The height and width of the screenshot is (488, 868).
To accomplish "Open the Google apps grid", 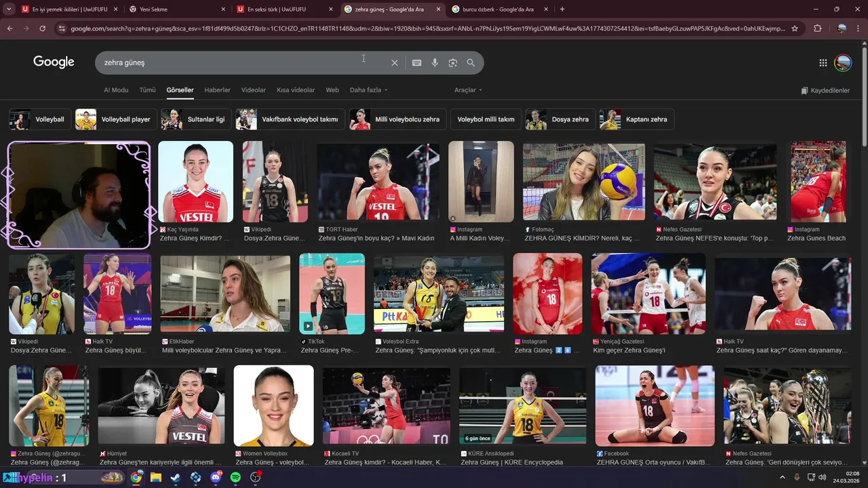I will 823,62.
